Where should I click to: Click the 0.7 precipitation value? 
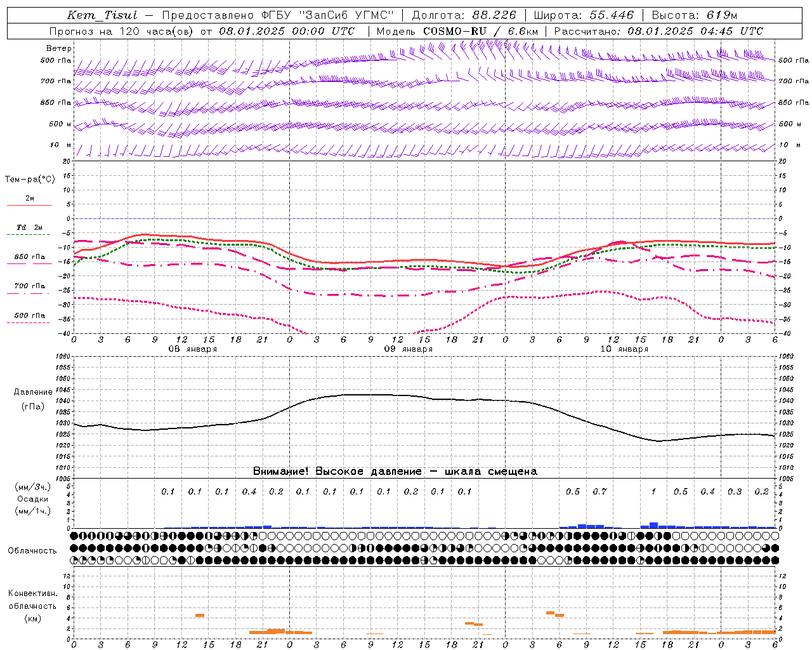pos(599,492)
